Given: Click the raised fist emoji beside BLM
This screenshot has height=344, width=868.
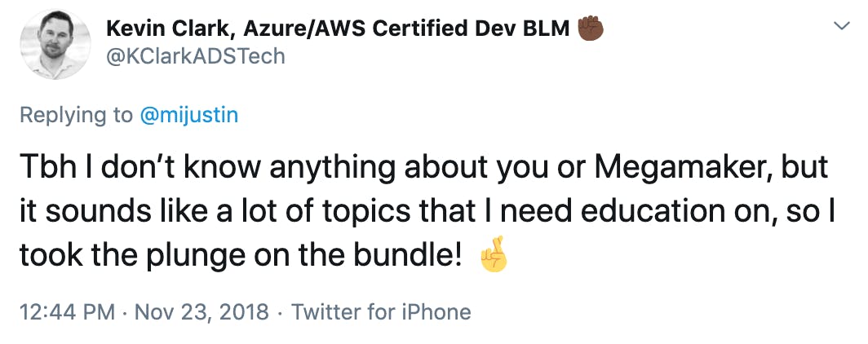Looking at the screenshot, I should click(x=590, y=28).
